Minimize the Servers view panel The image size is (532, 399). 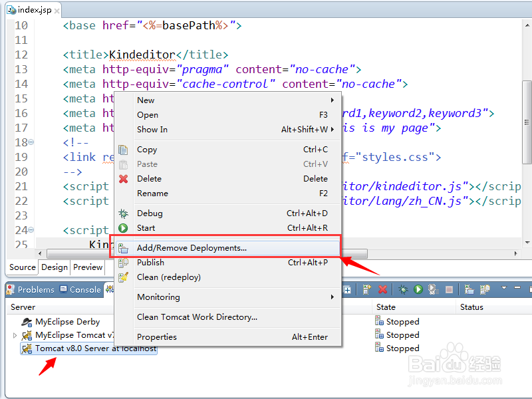coord(517,287)
